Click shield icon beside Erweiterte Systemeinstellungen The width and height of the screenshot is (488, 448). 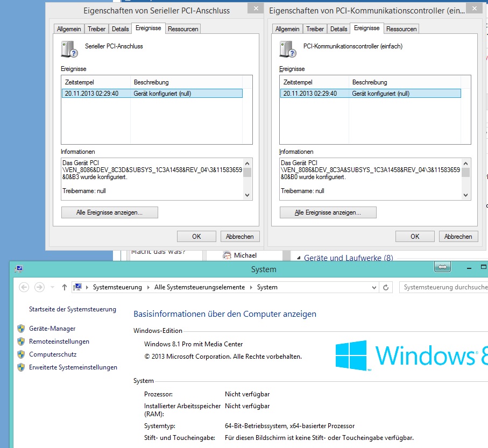21,367
